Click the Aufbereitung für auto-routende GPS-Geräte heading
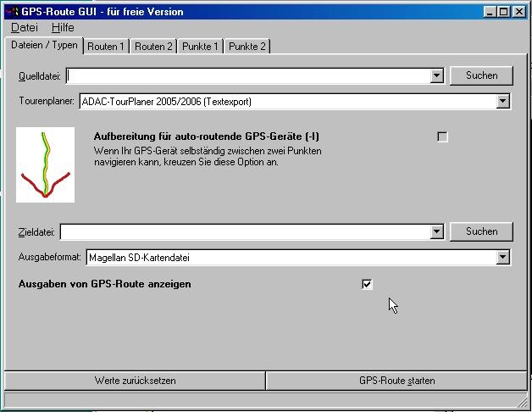532x412 pixels. click(x=207, y=136)
